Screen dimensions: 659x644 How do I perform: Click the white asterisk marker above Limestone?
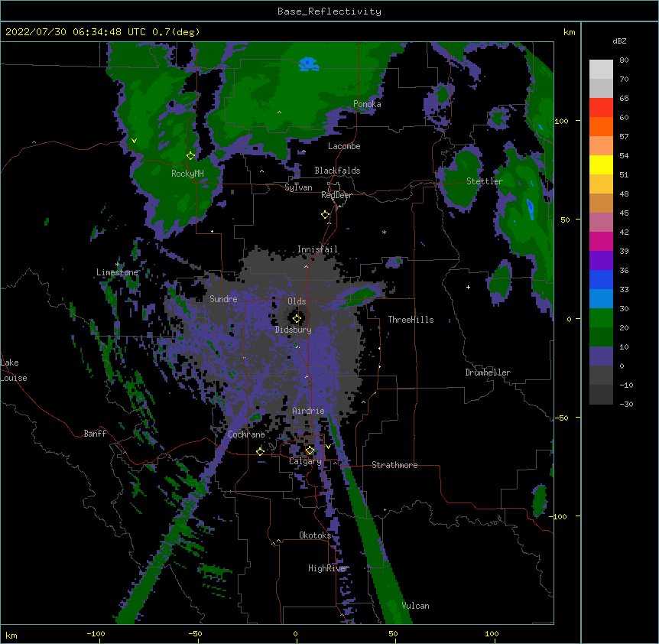[x=118, y=264]
